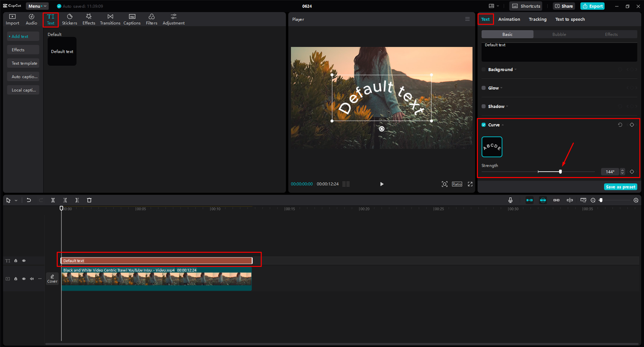The image size is (644, 347).
Task: Open the select tool mode dropdown arrow
Action: (16, 200)
